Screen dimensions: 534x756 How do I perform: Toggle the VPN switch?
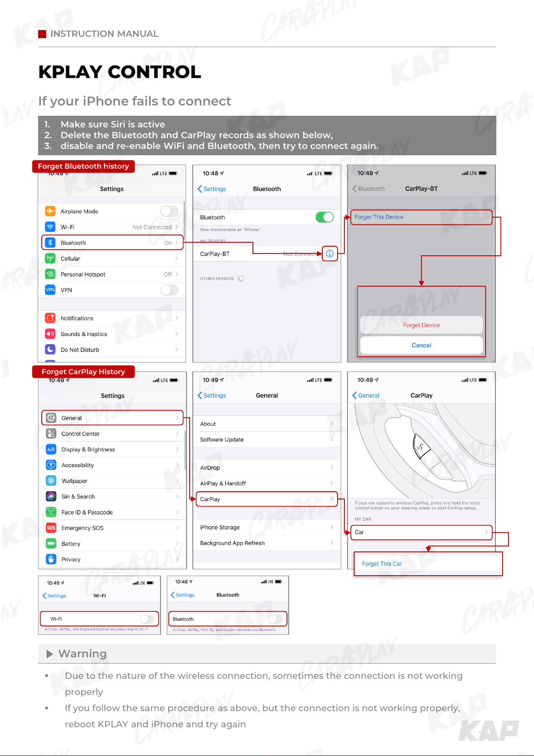click(x=169, y=290)
